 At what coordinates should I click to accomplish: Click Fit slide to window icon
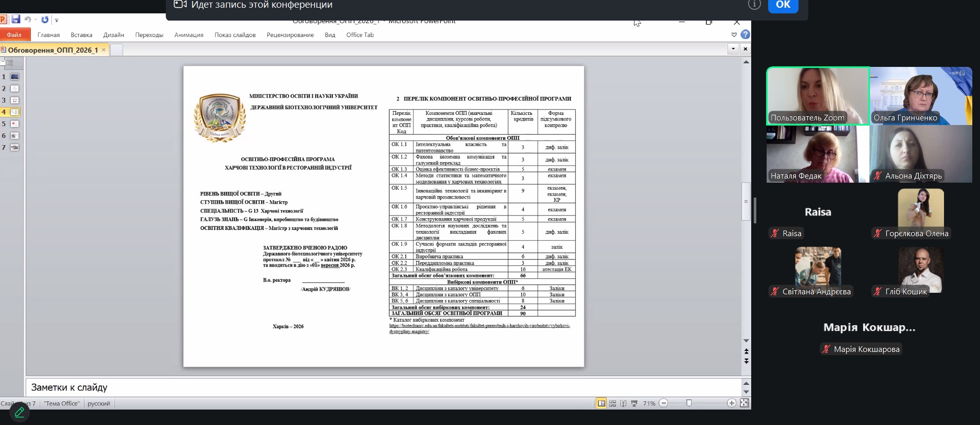click(744, 403)
